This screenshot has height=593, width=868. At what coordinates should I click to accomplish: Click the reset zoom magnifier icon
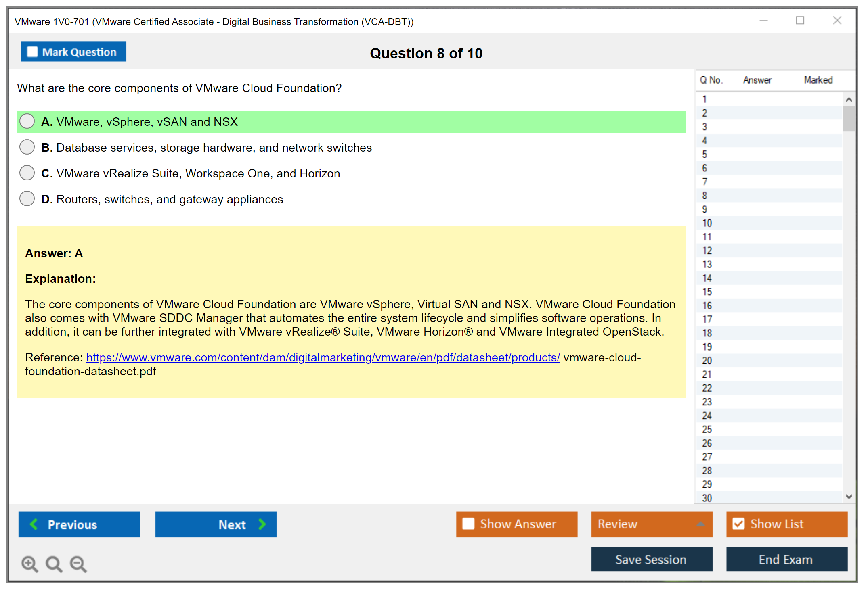(x=54, y=564)
